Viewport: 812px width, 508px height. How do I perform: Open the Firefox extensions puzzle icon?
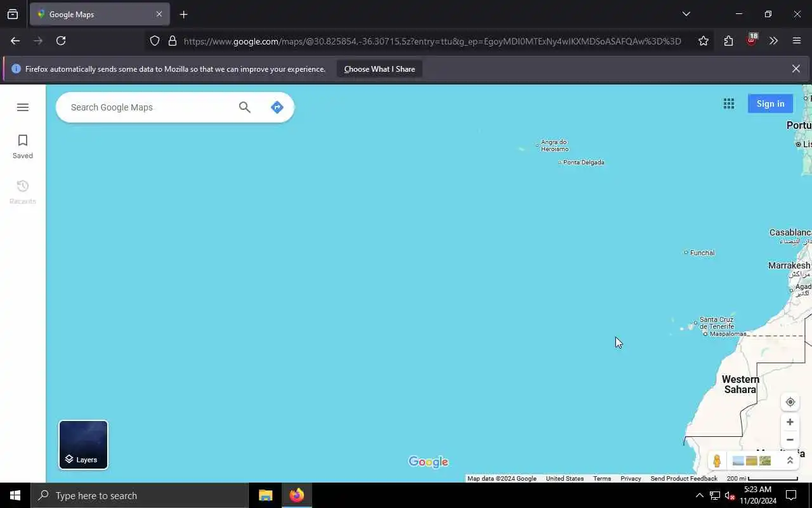pos(728,41)
